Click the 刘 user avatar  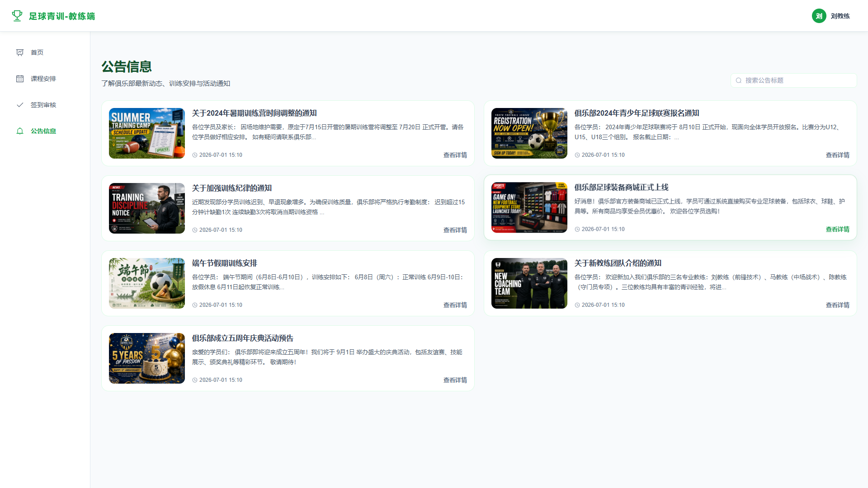[x=819, y=16]
